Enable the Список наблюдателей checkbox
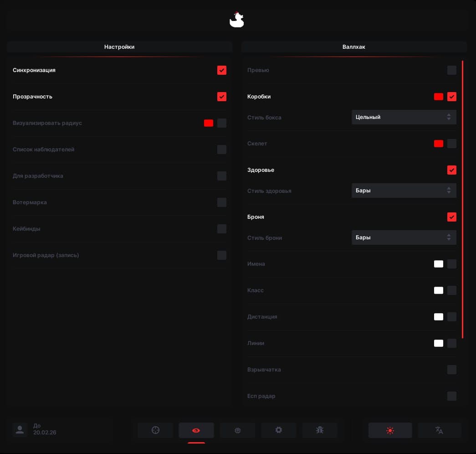The width and height of the screenshot is (476, 454). [222, 150]
